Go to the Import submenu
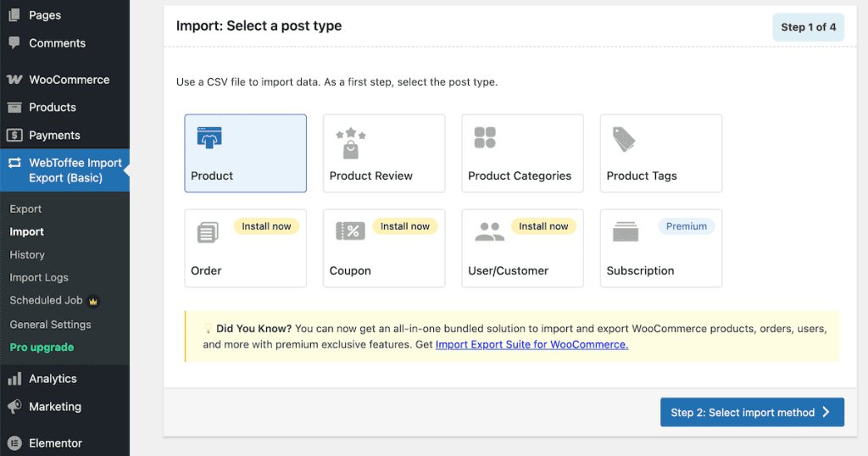The height and width of the screenshot is (456, 868). (x=26, y=231)
